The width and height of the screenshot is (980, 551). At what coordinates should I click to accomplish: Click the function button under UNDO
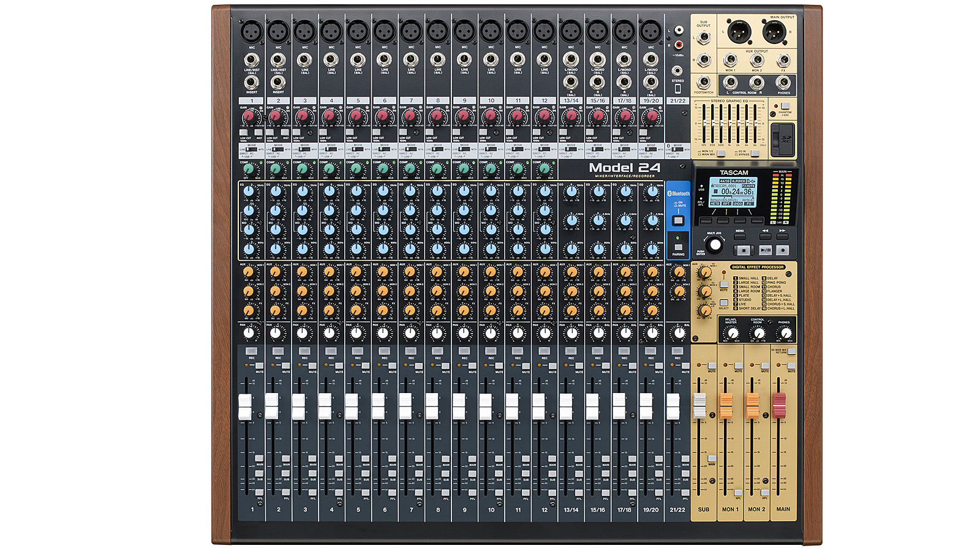[741, 220]
